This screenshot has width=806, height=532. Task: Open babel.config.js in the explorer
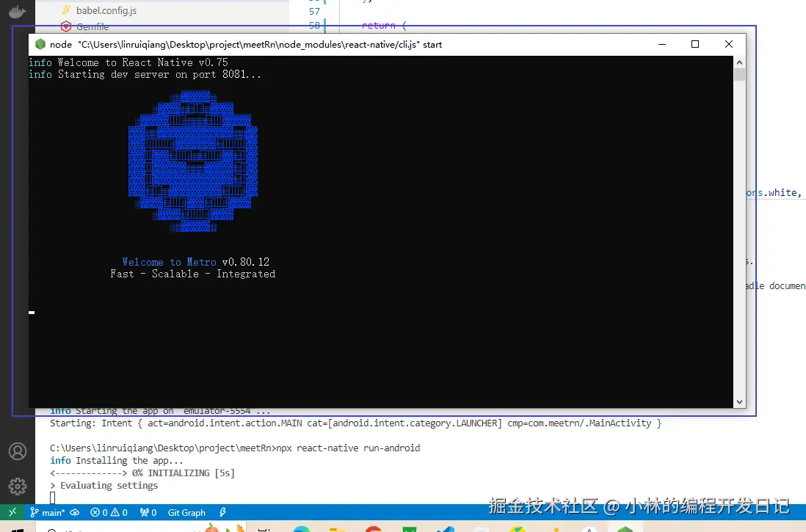tap(106, 10)
